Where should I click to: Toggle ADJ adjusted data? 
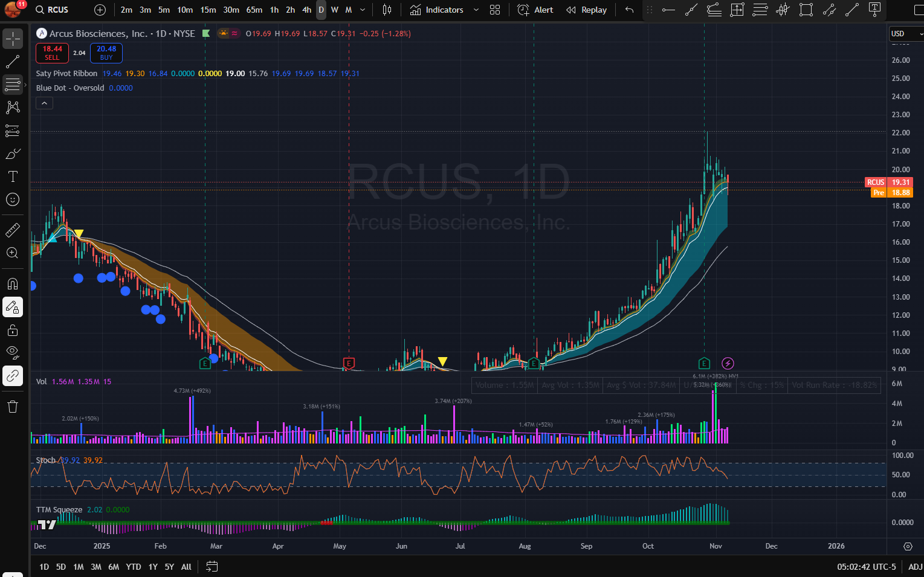[x=915, y=567]
